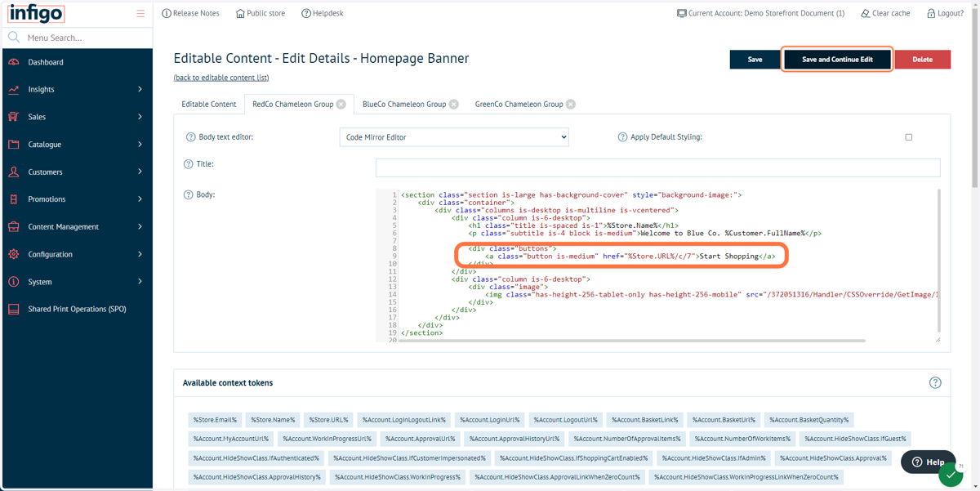Viewport: 980px width, 491px height.
Task: Expand the Catalogue menu chevron
Action: 140,145
